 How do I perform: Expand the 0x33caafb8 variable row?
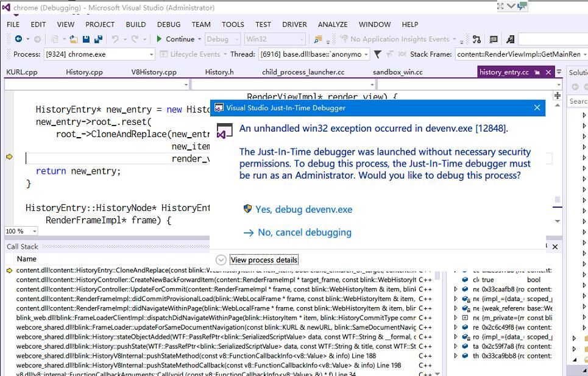coord(456,289)
